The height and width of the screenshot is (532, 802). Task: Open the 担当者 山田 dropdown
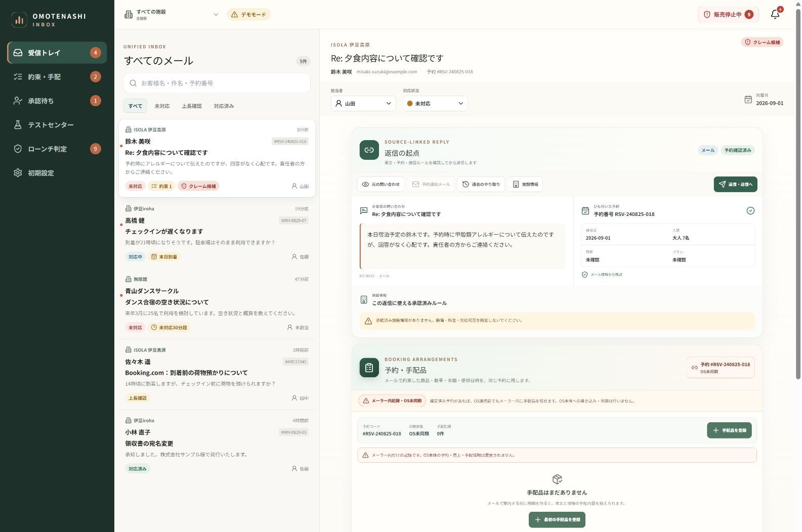[x=363, y=103]
